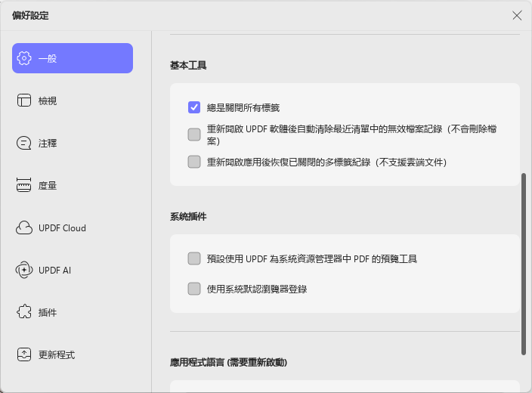Viewport: 532px width, 393px height.
Task: Enable 重新開啟 UPDF 軟體後自動清除 checkbox
Action: [x=194, y=135]
